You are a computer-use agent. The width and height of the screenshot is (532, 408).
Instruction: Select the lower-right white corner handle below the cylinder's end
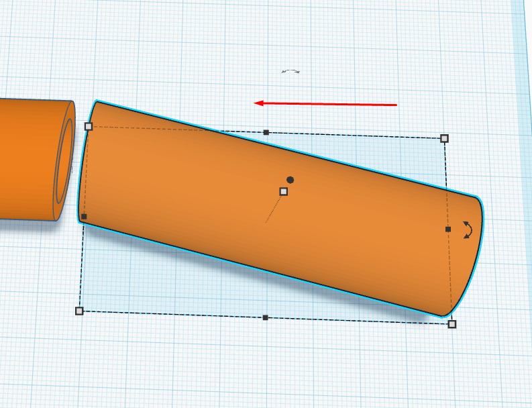[452, 324]
